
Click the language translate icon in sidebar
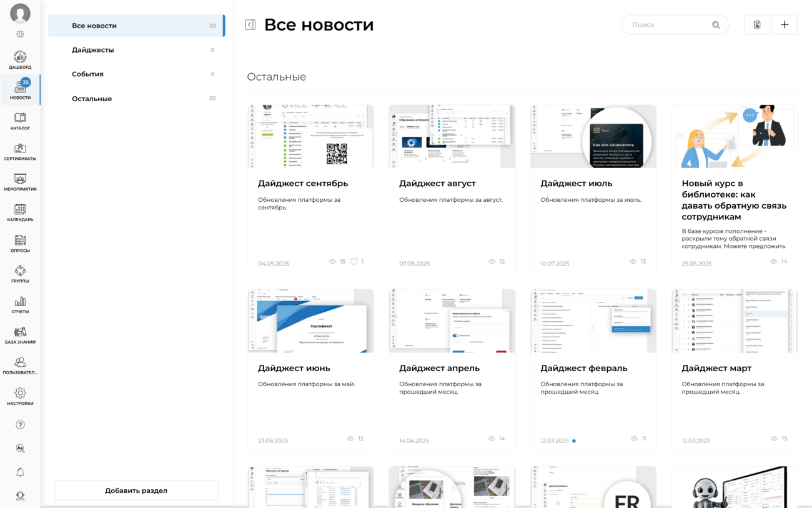pyautogui.click(x=20, y=449)
